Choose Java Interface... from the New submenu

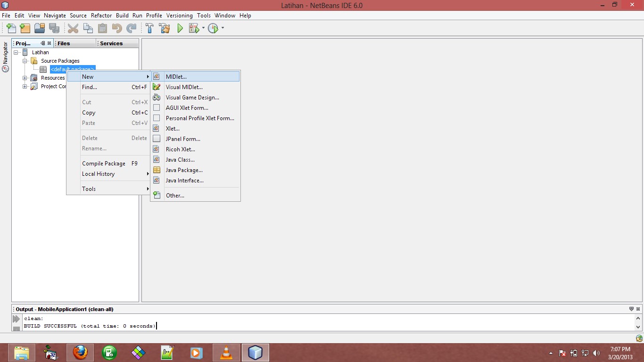(x=195, y=181)
